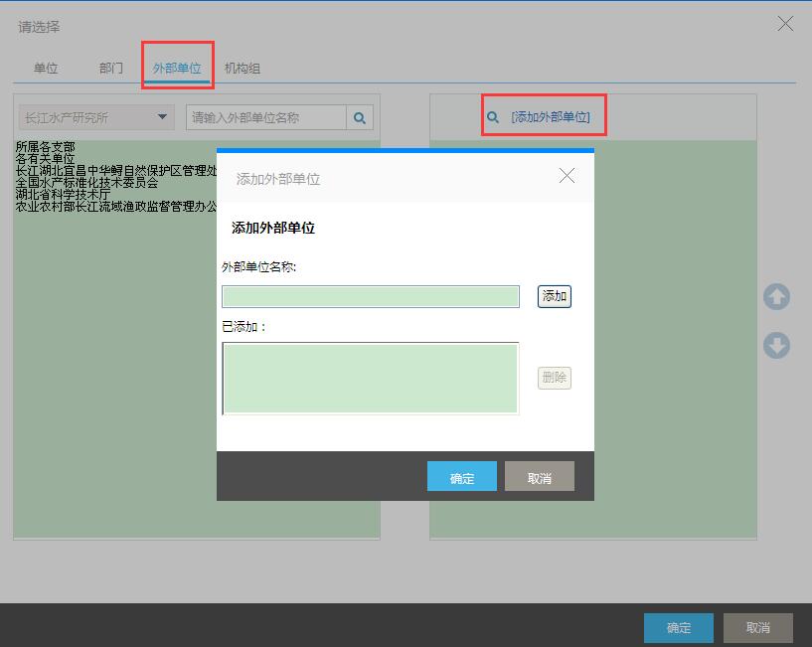The width and height of the screenshot is (812, 647).
Task: Confirm with dialog's blue 确定 button
Action: [462, 476]
